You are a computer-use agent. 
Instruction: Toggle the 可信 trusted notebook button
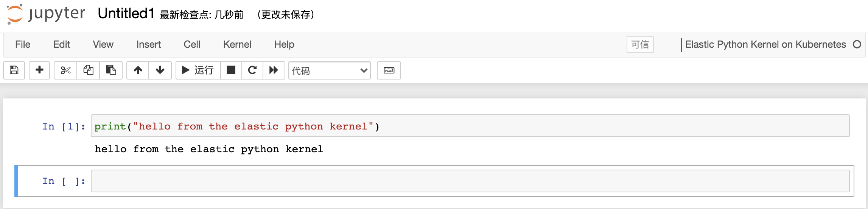point(640,45)
